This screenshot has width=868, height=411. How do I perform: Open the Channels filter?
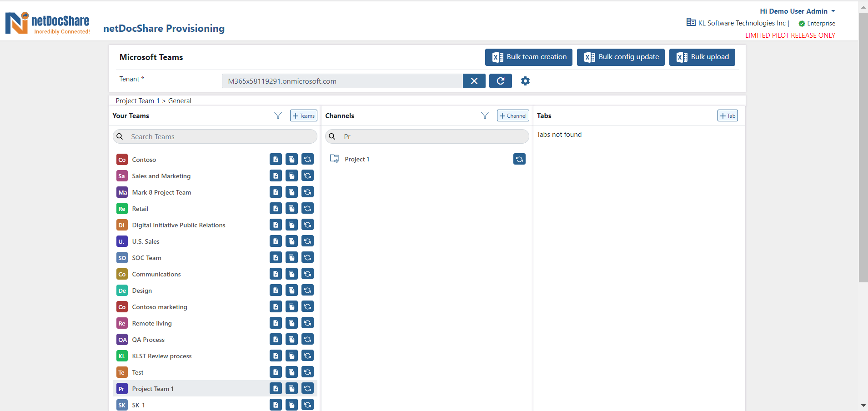click(x=485, y=115)
